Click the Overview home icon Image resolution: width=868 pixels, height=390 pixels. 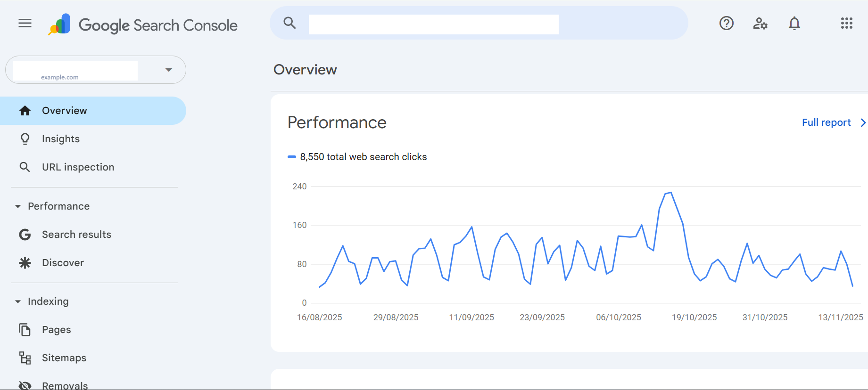pyautogui.click(x=25, y=111)
